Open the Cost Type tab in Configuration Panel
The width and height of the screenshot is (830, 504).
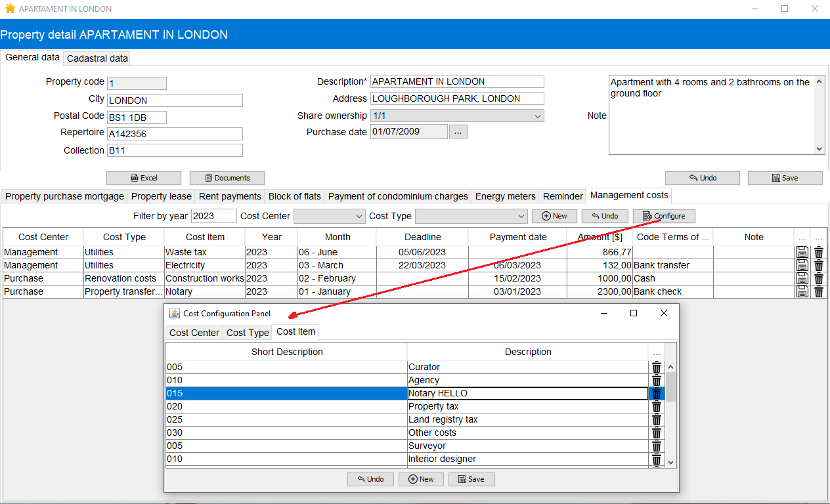click(x=247, y=333)
